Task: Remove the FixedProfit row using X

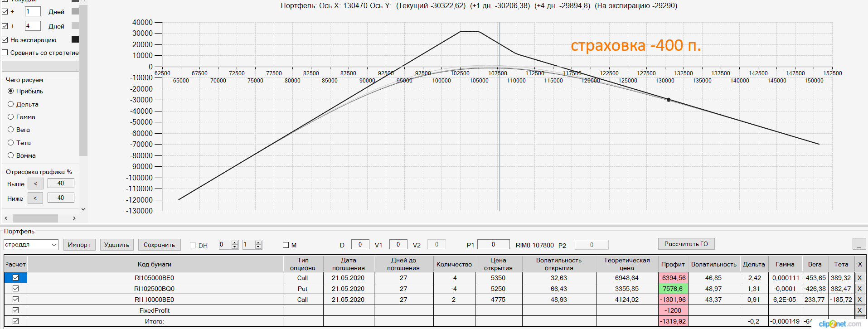Action: pyautogui.click(x=859, y=310)
